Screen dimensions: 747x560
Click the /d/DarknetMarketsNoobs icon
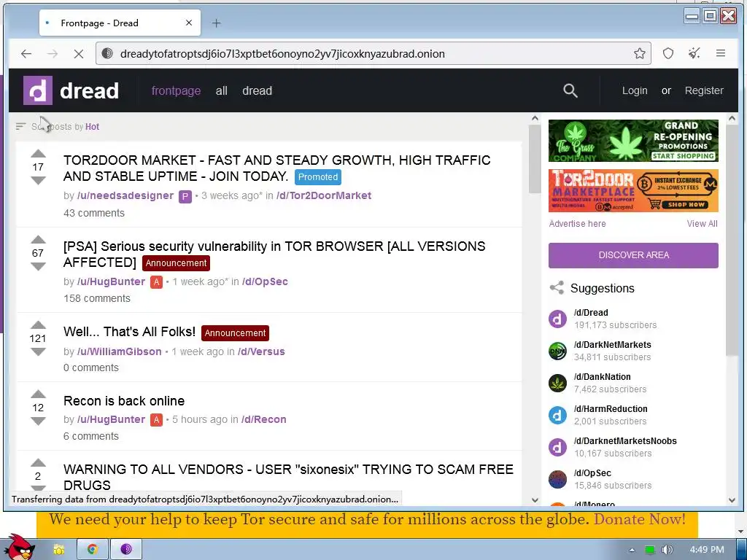pyautogui.click(x=557, y=447)
